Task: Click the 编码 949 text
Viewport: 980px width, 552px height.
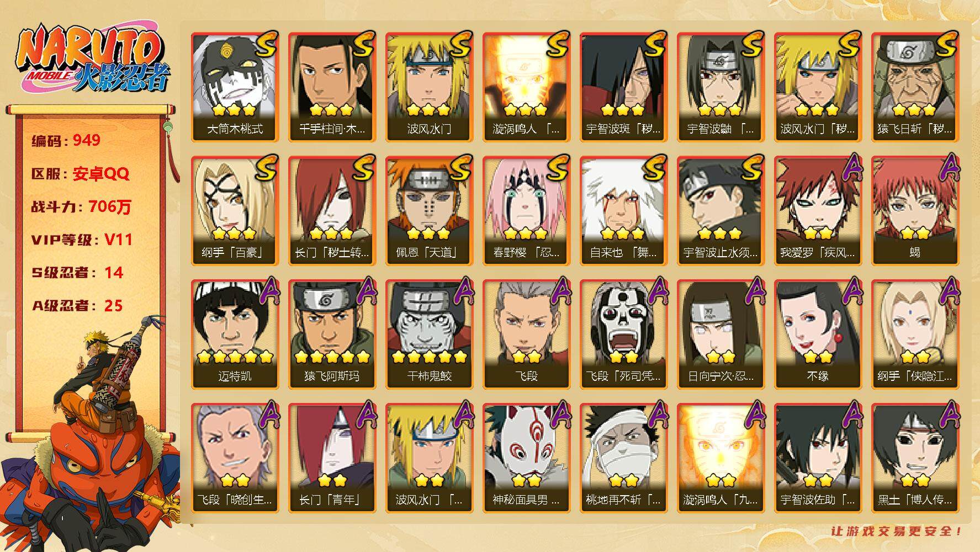Action: (x=66, y=140)
